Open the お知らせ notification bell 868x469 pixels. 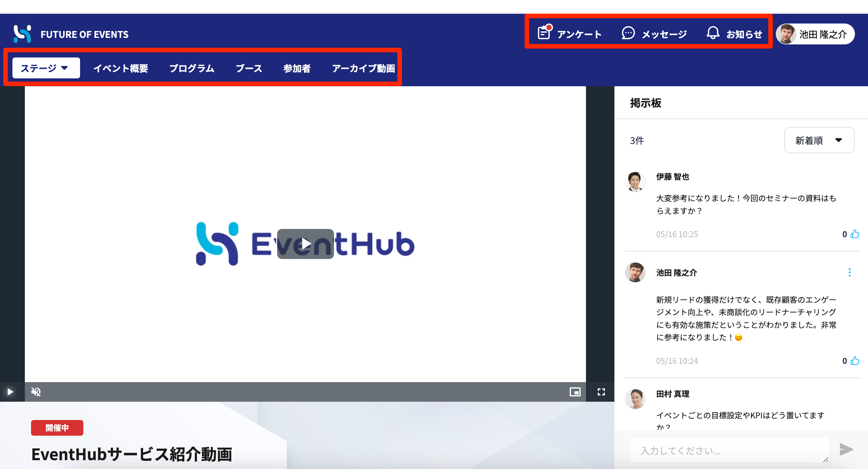coord(713,33)
